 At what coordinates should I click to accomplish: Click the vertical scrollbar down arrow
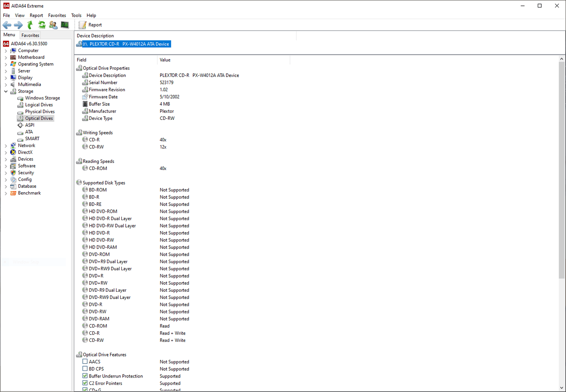click(x=562, y=388)
